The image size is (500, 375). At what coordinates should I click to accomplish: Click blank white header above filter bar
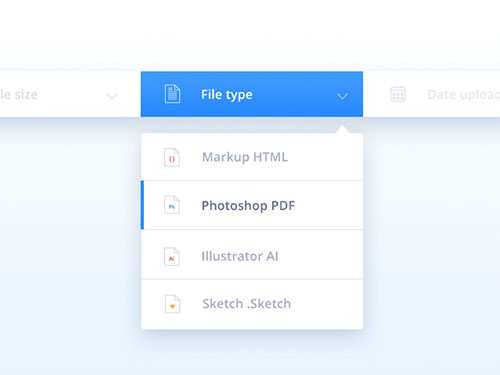pos(250,33)
